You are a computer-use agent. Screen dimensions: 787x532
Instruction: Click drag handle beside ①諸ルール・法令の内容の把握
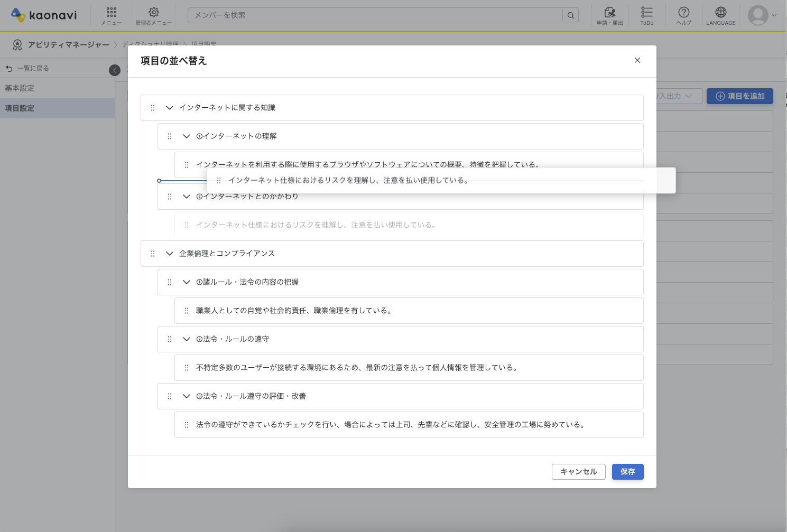click(x=170, y=282)
